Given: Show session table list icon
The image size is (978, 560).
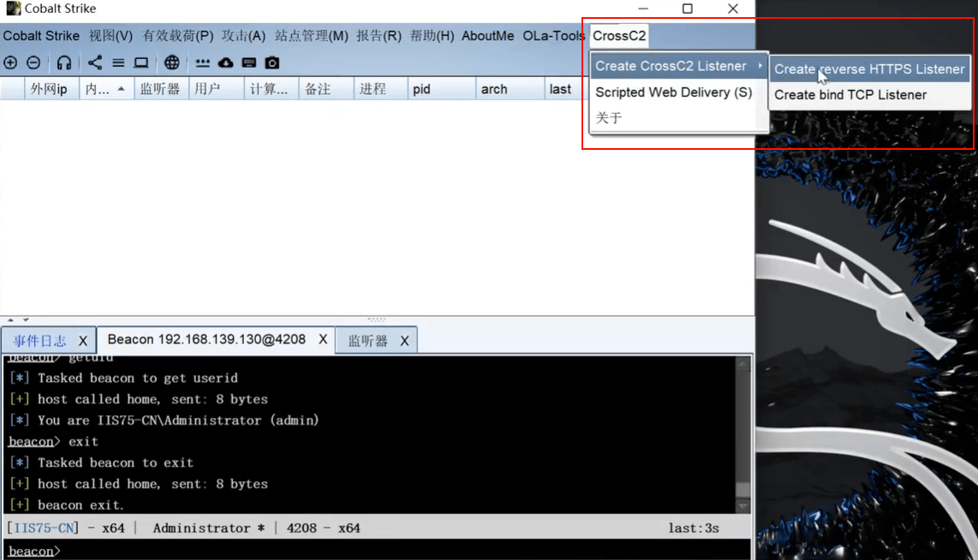Looking at the screenshot, I should point(118,63).
